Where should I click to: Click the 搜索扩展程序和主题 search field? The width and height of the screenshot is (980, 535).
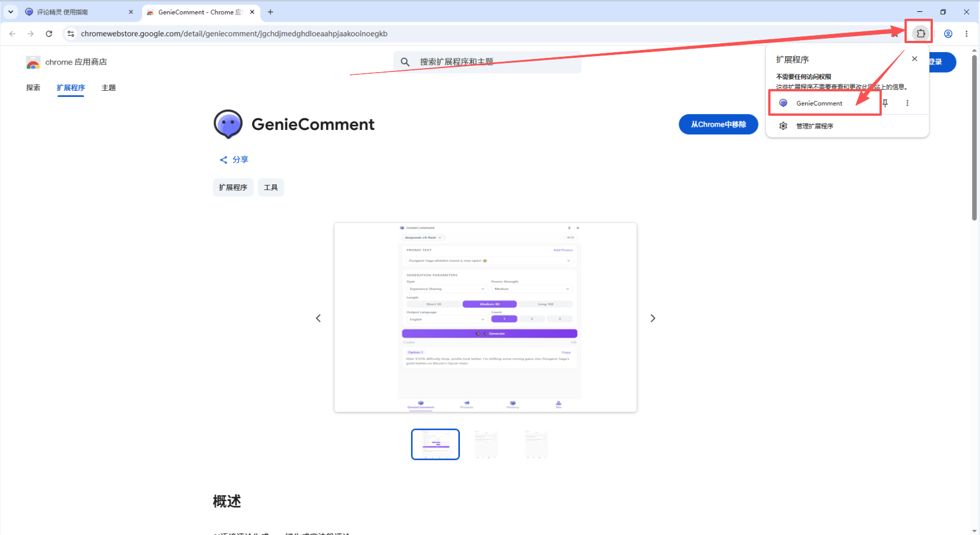[487, 62]
